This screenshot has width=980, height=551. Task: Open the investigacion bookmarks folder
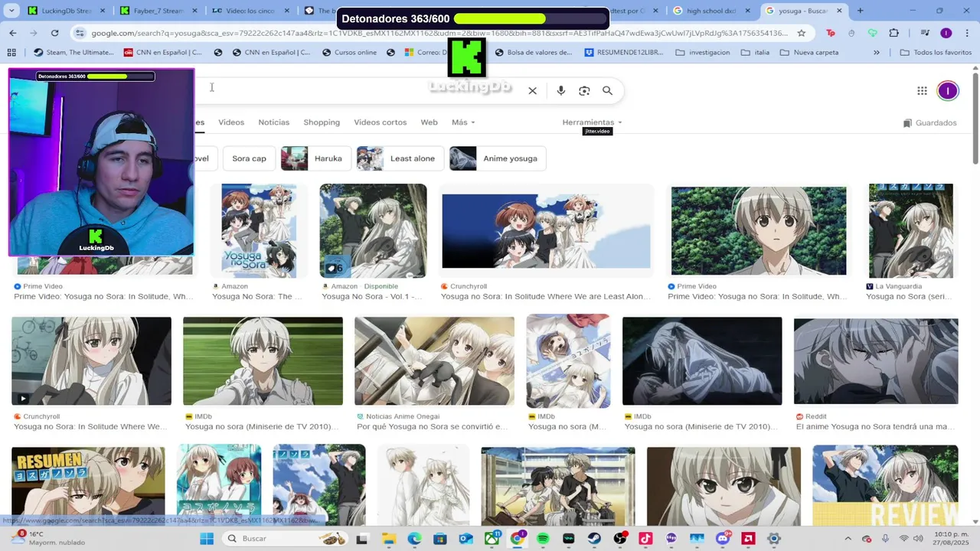tap(703, 52)
